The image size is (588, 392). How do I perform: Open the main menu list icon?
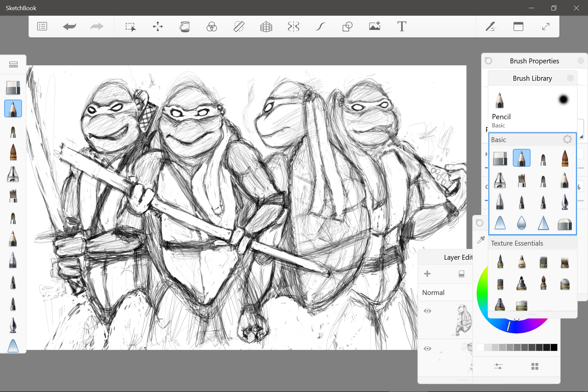click(42, 26)
